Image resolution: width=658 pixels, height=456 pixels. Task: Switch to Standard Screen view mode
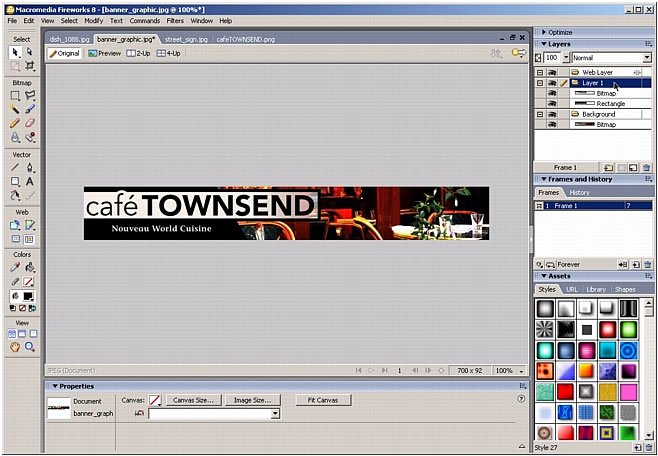click(x=12, y=334)
